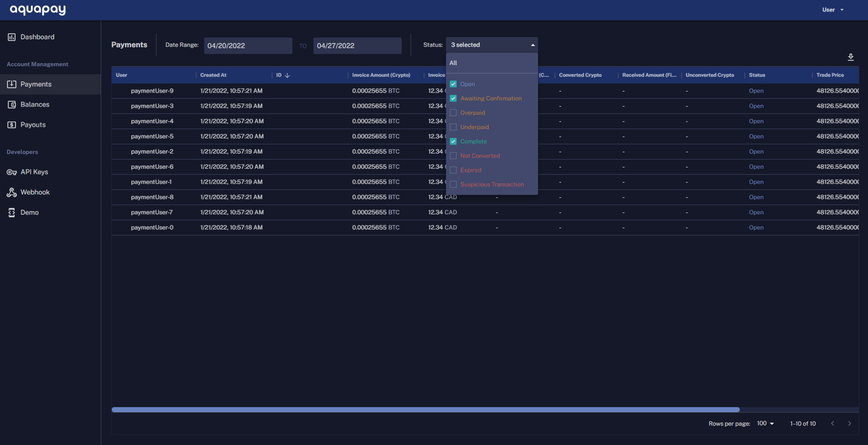
Task: Uncheck the Open status checkbox
Action: click(x=453, y=84)
